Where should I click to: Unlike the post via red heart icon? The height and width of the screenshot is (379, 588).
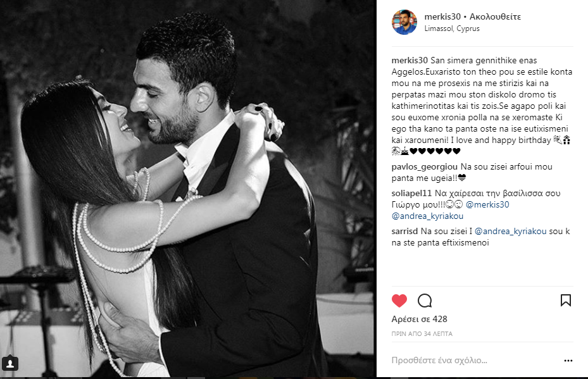tap(399, 301)
